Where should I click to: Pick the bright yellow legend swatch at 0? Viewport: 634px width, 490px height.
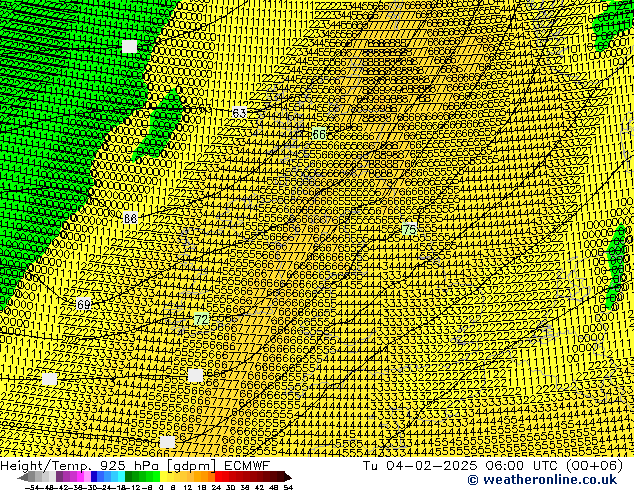click(x=163, y=477)
